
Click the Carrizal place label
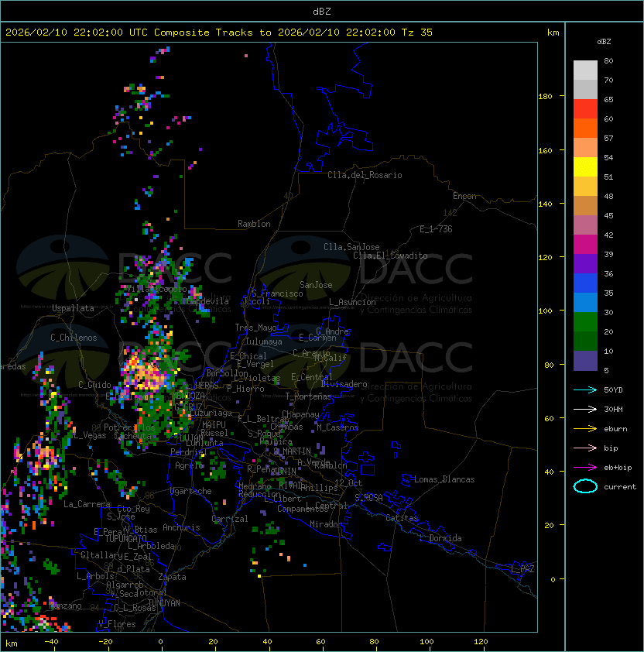[230, 519]
